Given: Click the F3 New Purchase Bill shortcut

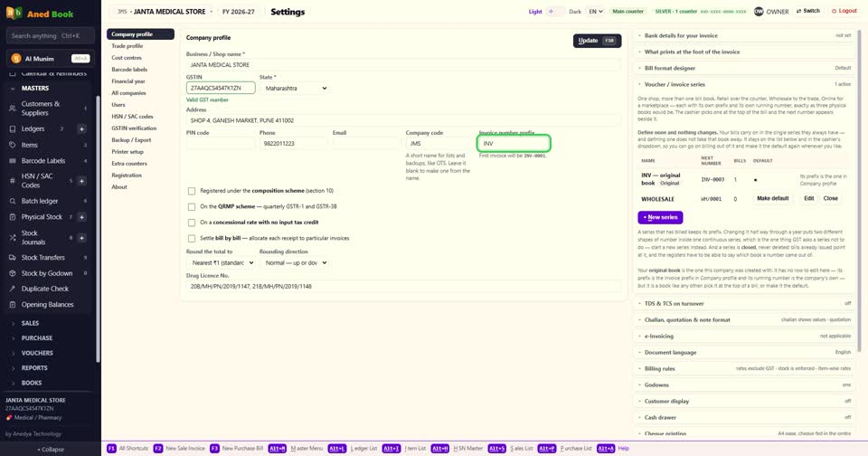Looking at the screenshot, I should pyautogui.click(x=237, y=448).
